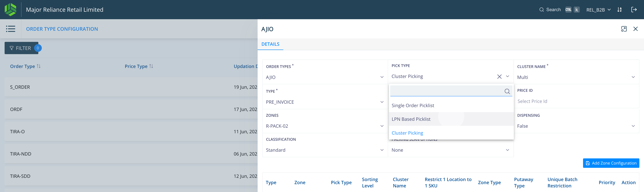Close the AJIO details panel
This screenshot has width=644, height=192.
[635, 29]
